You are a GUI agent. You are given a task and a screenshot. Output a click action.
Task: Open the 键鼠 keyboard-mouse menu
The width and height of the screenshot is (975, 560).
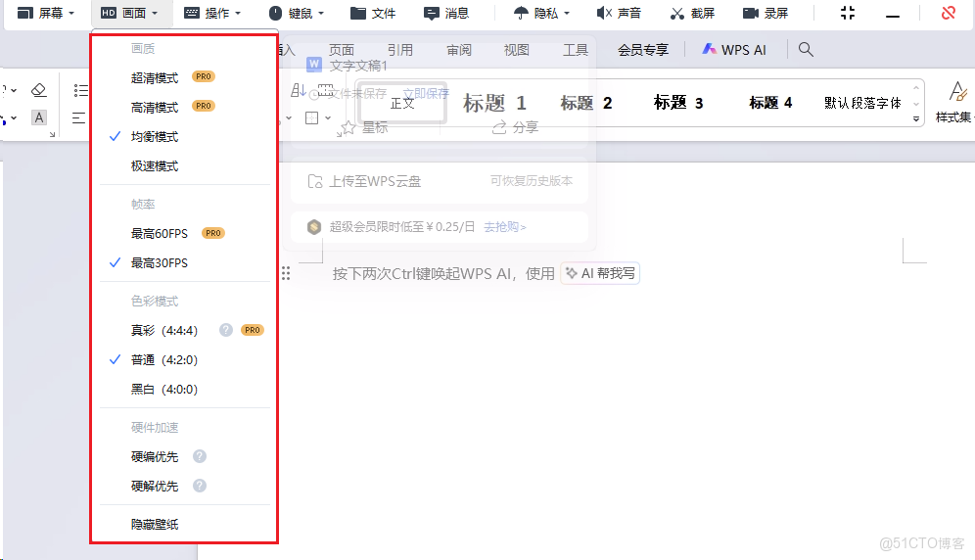(296, 13)
